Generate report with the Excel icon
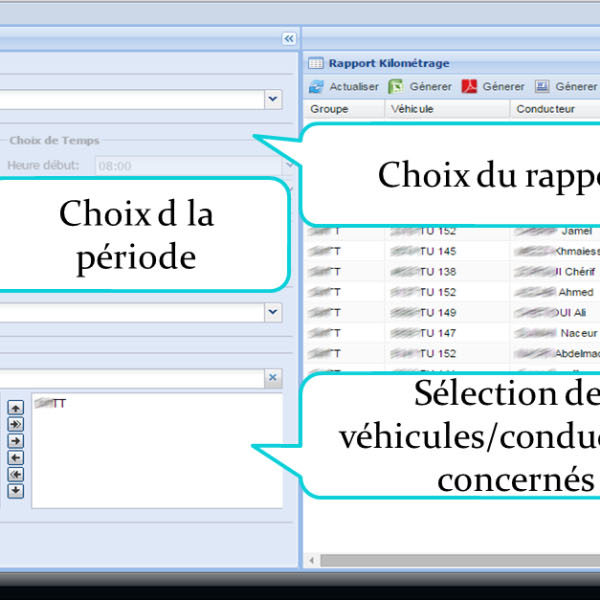 coord(396,87)
